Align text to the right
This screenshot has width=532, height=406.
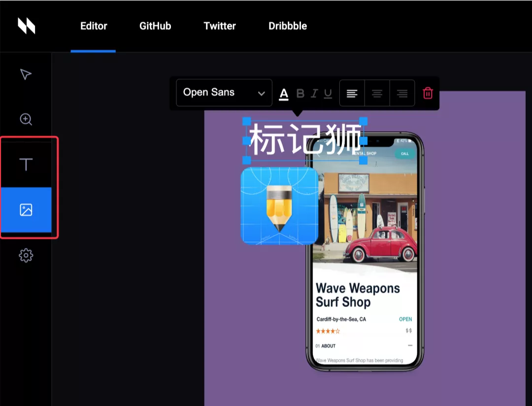(x=402, y=94)
